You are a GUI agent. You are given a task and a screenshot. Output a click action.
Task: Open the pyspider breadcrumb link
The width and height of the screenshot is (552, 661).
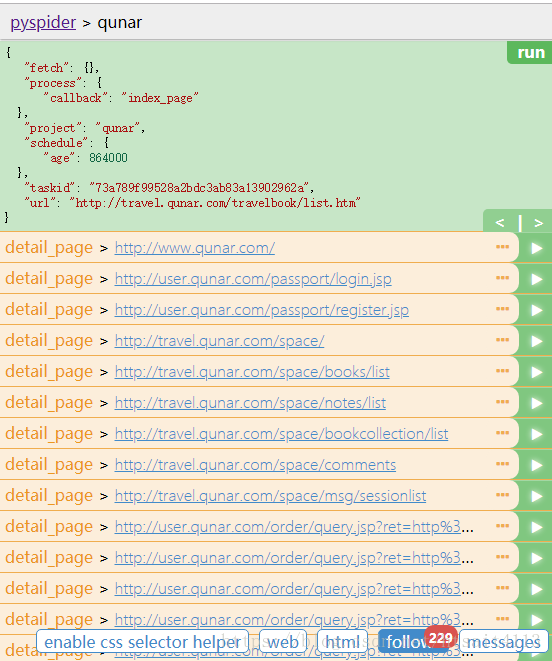[43, 22]
